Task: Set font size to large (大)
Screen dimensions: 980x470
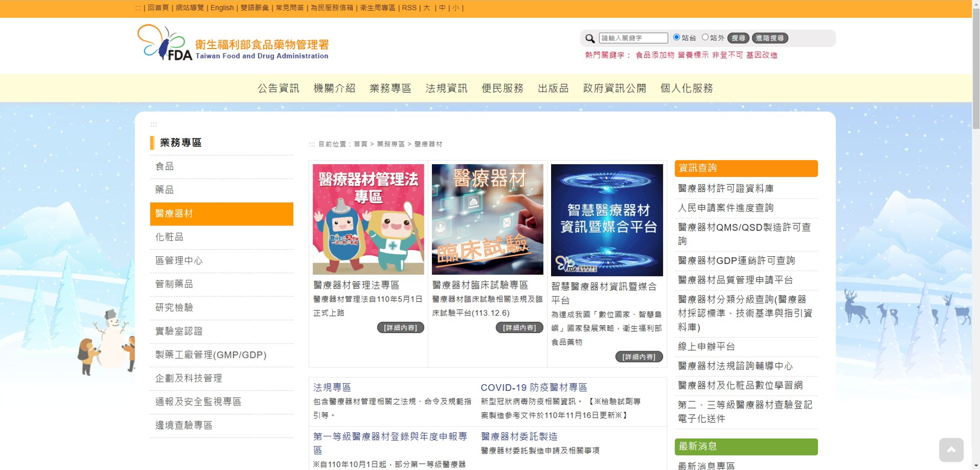Action: pyautogui.click(x=427, y=8)
